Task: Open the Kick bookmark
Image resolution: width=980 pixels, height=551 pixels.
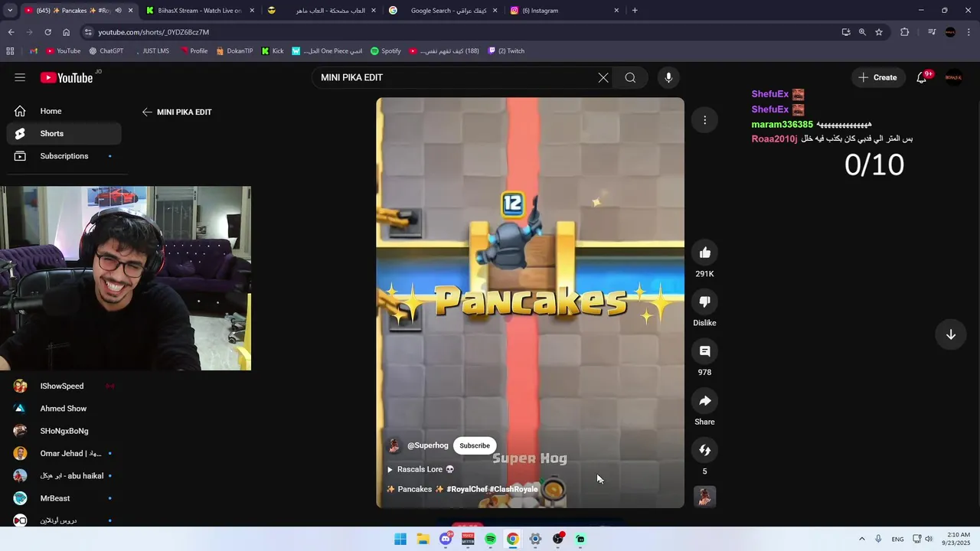Action: pos(273,51)
